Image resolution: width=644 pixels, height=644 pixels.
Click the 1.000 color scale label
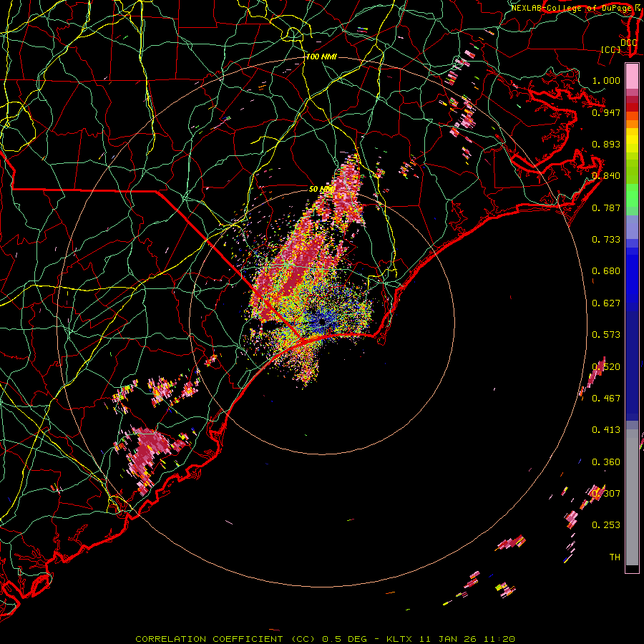pos(606,80)
